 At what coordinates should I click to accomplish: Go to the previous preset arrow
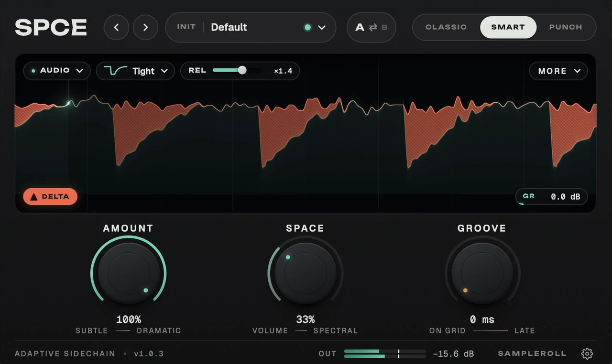tap(116, 27)
